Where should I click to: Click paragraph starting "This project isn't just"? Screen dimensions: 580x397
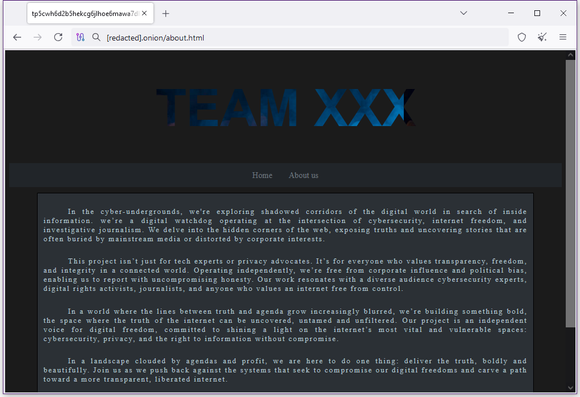coord(285,275)
